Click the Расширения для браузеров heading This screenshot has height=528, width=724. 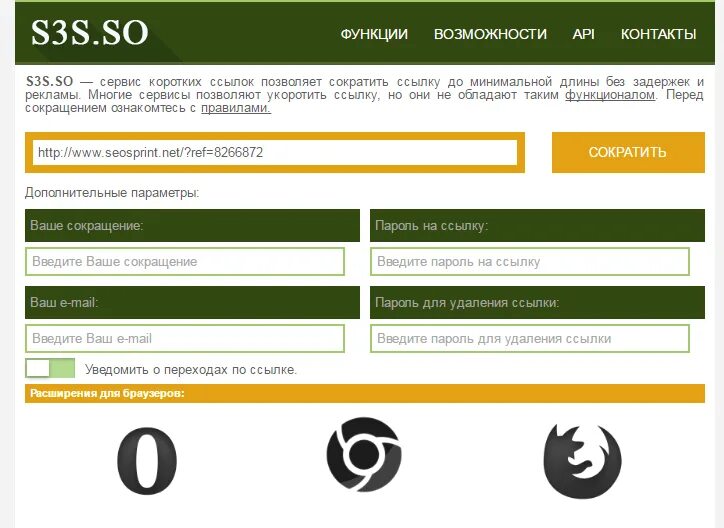(x=107, y=393)
